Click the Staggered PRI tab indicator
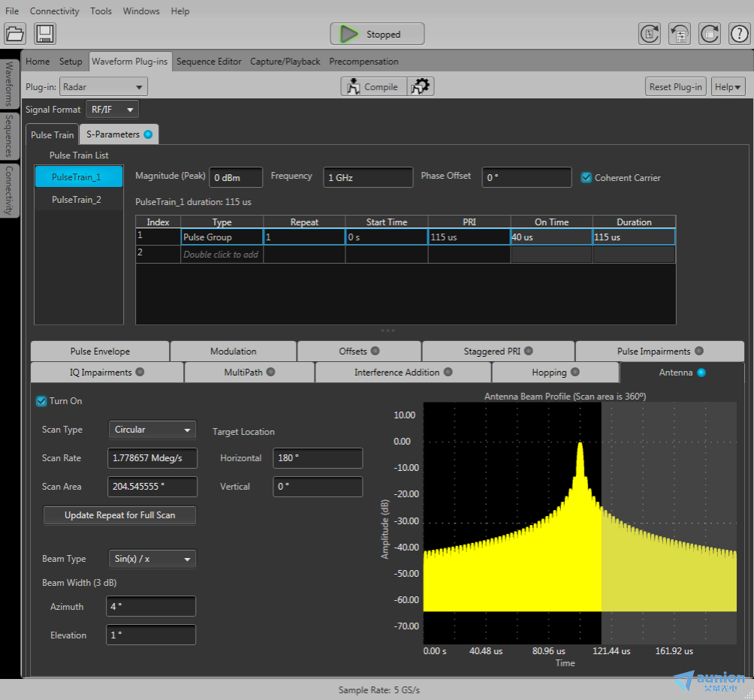Screen dimensions: 754x700 tap(528, 351)
